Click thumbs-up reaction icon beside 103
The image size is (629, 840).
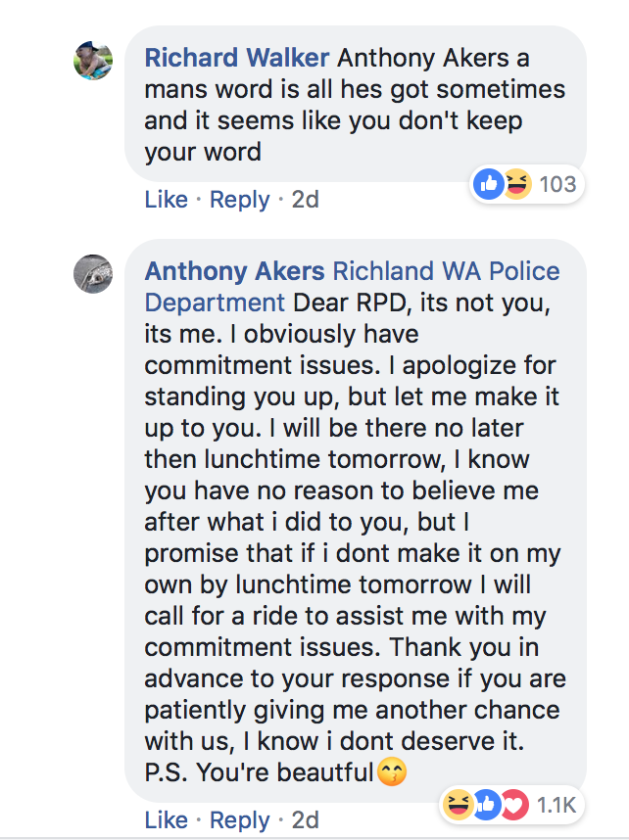489,184
